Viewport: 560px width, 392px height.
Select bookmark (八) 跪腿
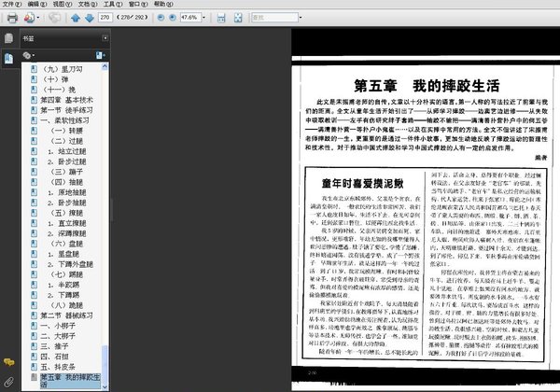pos(66,305)
